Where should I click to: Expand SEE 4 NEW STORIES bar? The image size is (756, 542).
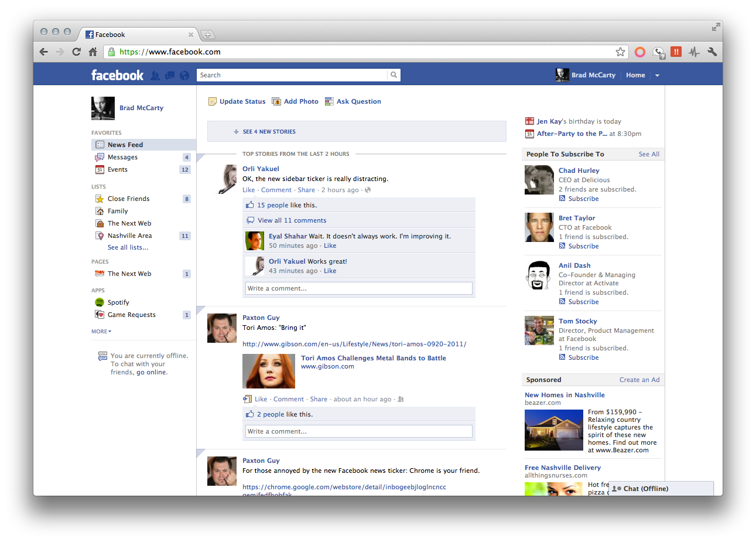click(x=357, y=131)
